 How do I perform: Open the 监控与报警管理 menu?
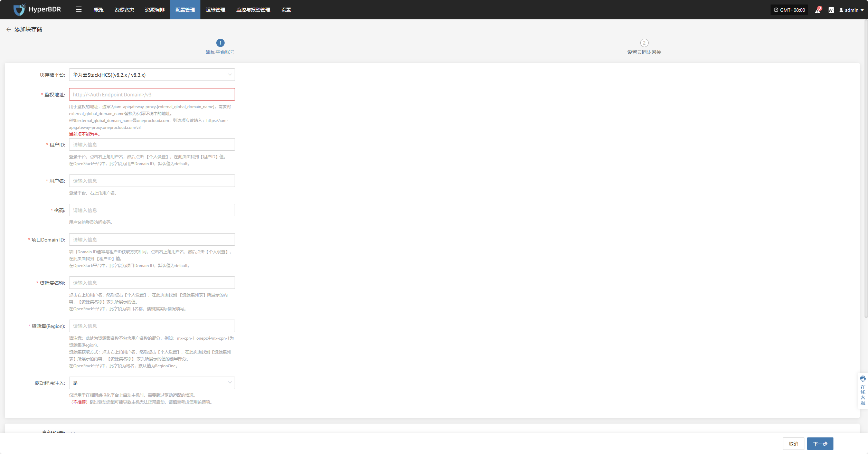pos(253,10)
